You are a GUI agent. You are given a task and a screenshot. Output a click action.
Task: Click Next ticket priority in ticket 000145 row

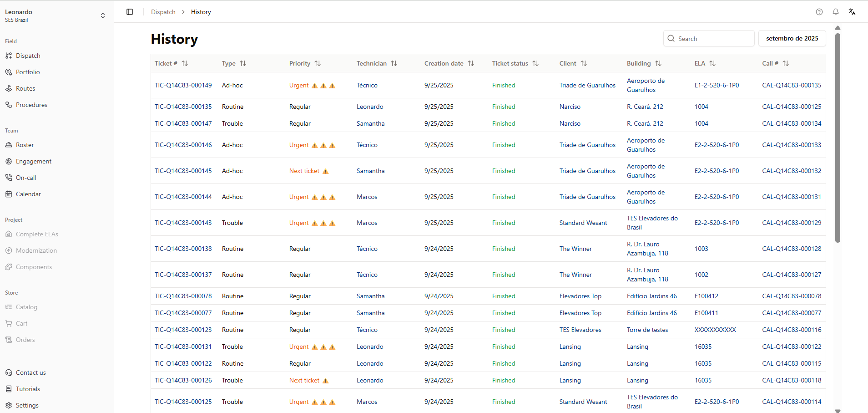pyautogui.click(x=309, y=171)
